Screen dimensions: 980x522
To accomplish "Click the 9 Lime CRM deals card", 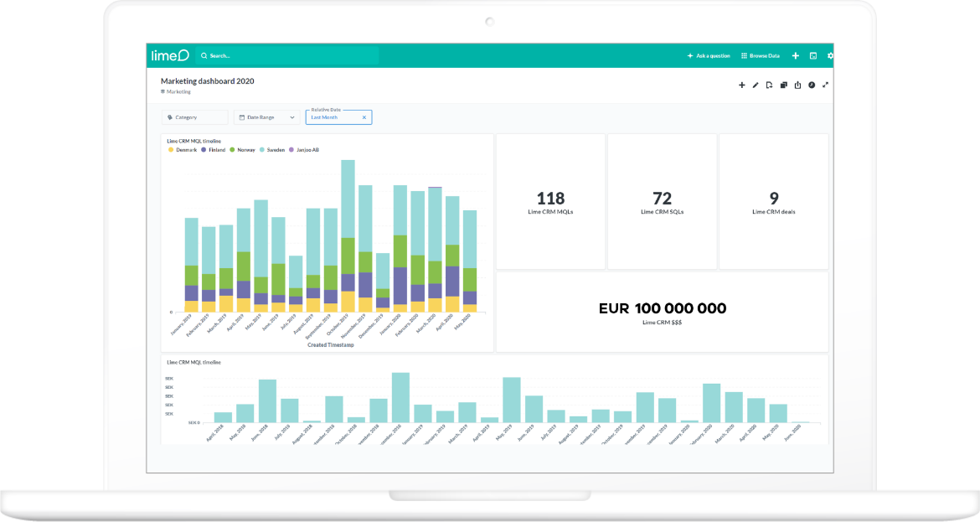I will 774,202.
